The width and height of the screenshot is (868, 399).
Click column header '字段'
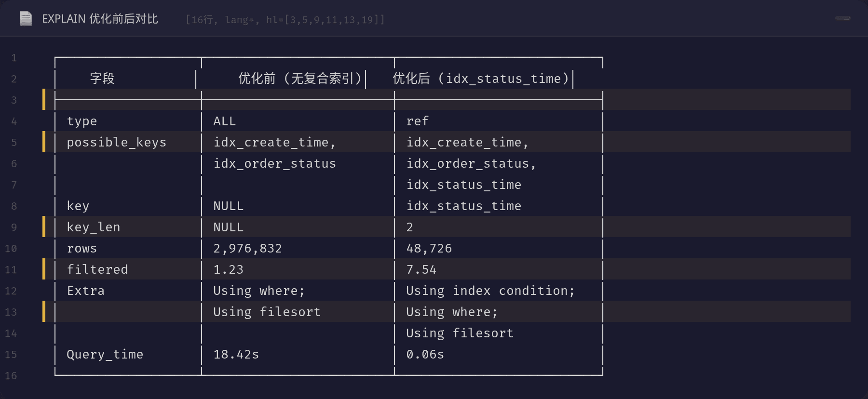pyautogui.click(x=102, y=79)
